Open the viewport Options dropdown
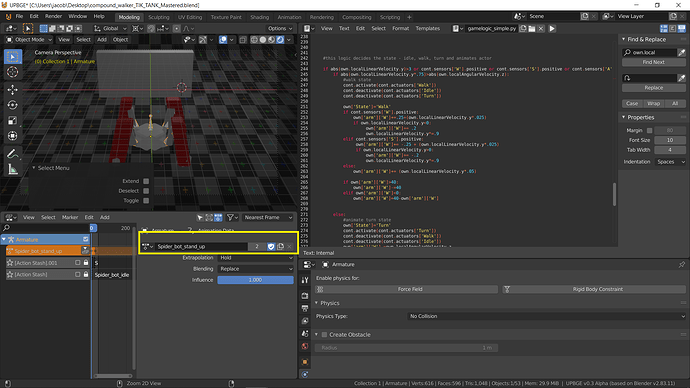Viewport: 690px width, 388px height. coord(280,29)
